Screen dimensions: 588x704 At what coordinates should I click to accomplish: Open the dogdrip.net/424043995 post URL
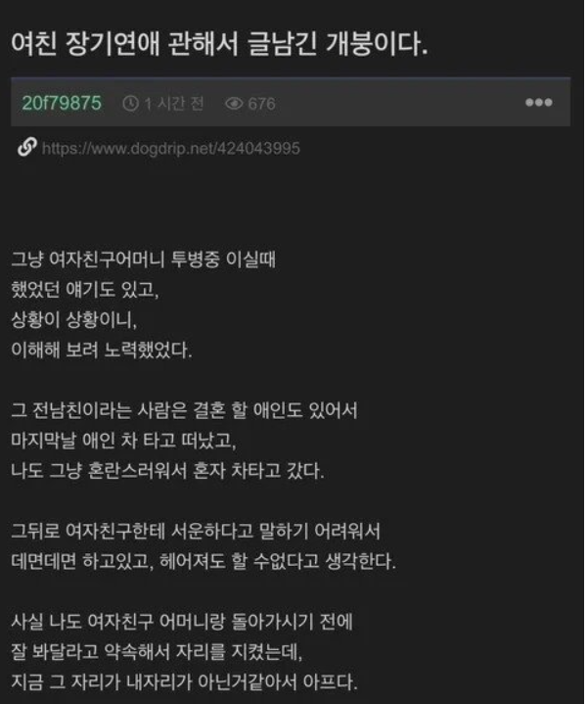pos(170,148)
